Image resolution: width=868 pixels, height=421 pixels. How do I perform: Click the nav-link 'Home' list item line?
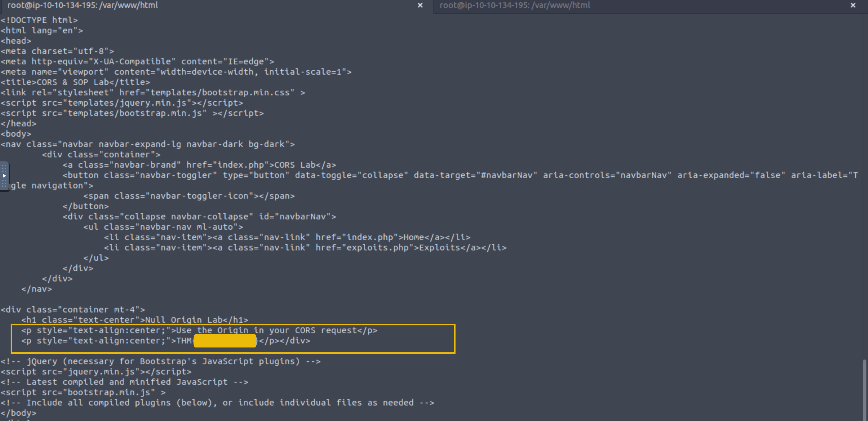coord(287,237)
